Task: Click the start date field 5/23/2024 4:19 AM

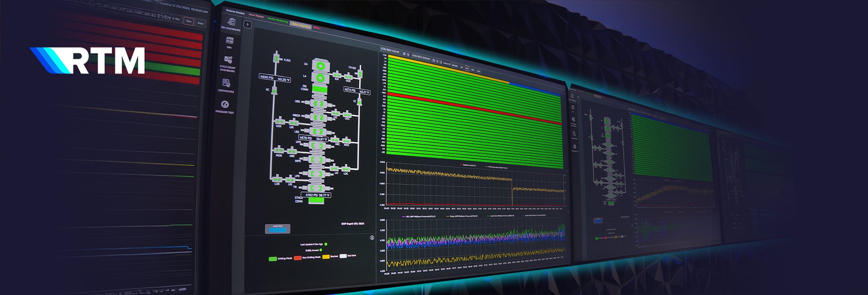Action: tap(390, 50)
